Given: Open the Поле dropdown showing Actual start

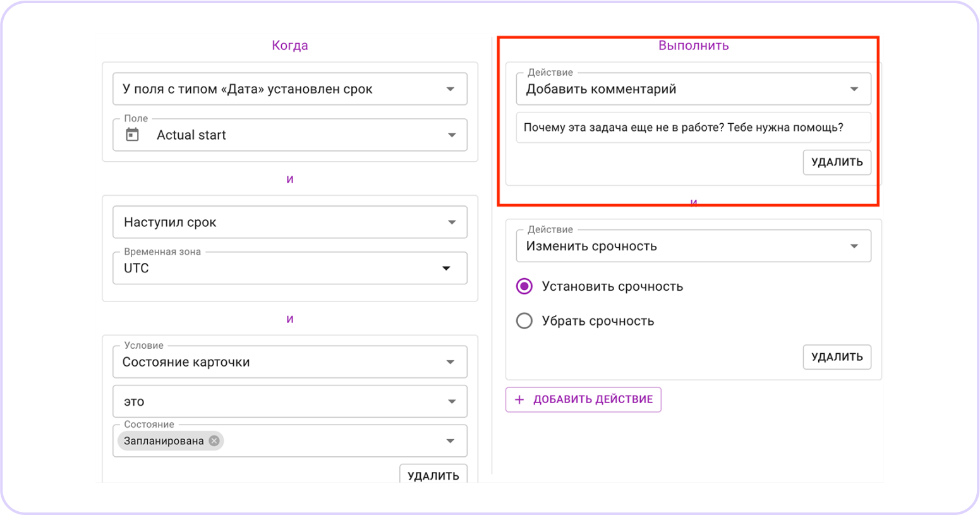Looking at the screenshot, I should tap(290, 135).
